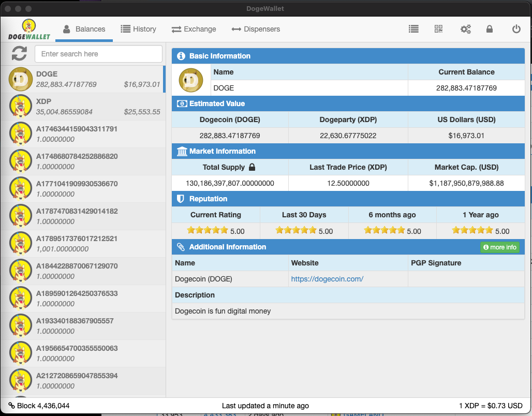Screen dimensions: 532x416
Task: Click the Last 30 Days star rating
Action: coord(296,230)
